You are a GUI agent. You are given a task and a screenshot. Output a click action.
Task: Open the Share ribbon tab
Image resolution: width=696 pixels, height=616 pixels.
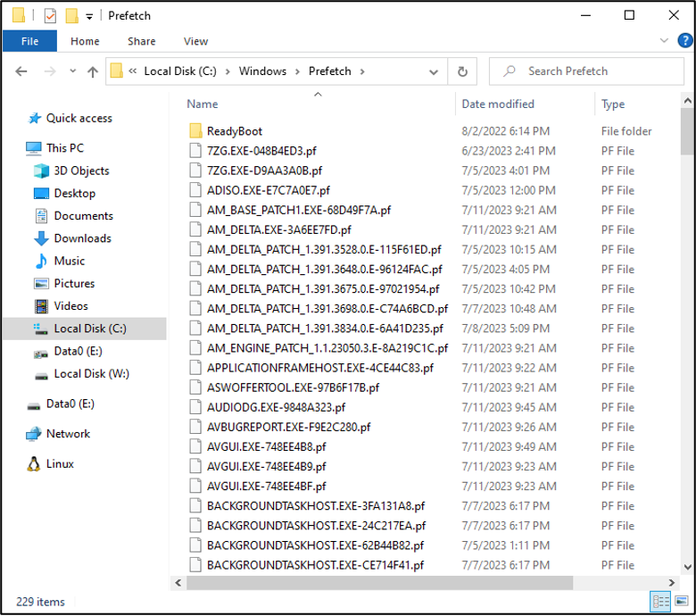pyautogui.click(x=142, y=41)
